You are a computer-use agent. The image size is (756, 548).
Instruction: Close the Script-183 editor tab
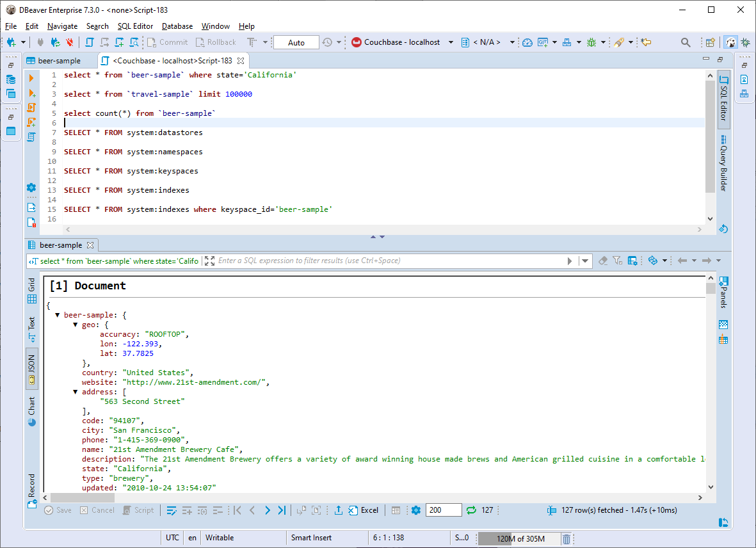(241, 61)
